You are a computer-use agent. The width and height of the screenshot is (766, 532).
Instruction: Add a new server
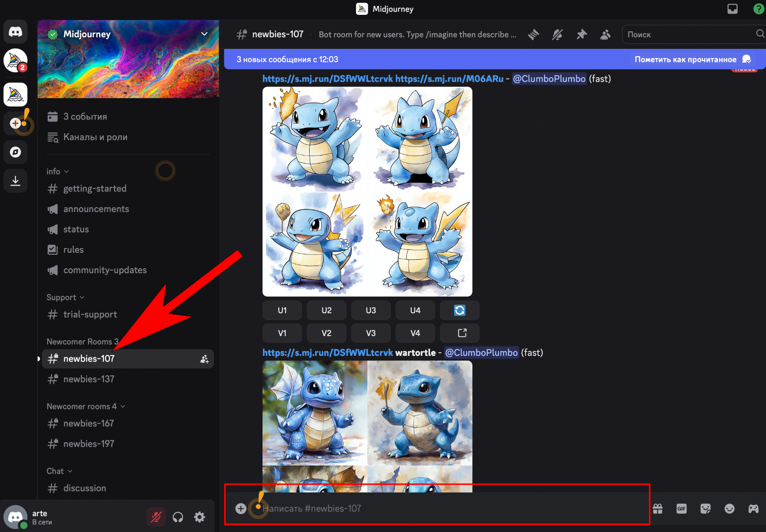16,123
